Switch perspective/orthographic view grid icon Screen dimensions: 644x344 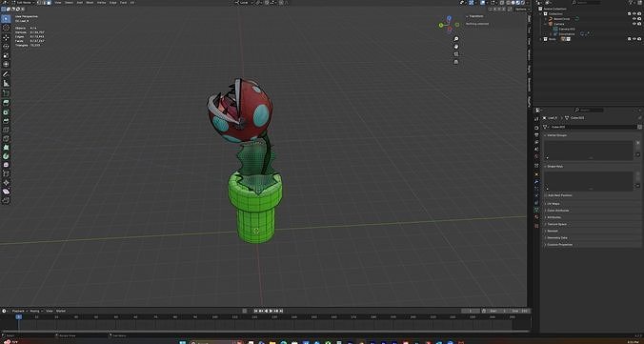456,62
